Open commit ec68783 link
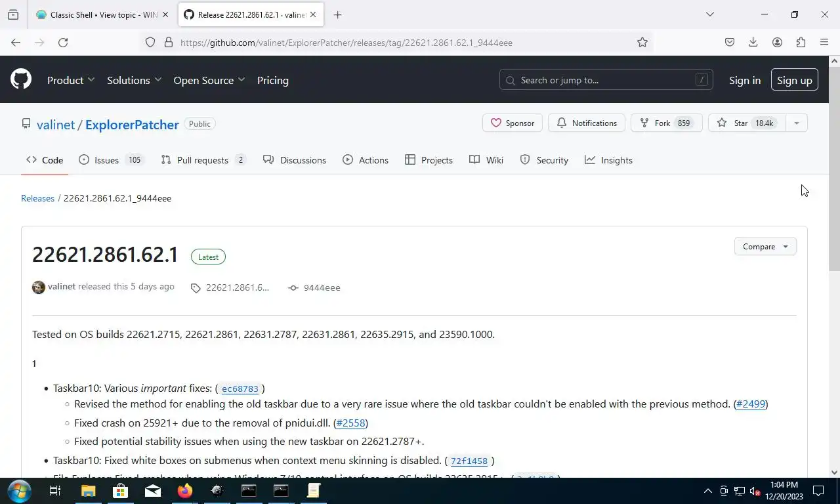The height and width of the screenshot is (504, 840). (x=240, y=388)
